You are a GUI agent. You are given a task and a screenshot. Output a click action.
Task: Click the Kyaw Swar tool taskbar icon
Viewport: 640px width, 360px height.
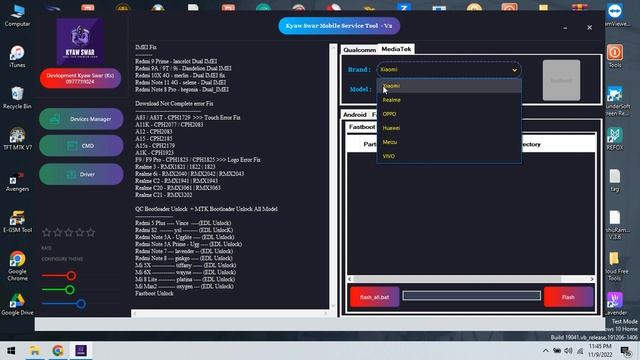pos(81,351)
